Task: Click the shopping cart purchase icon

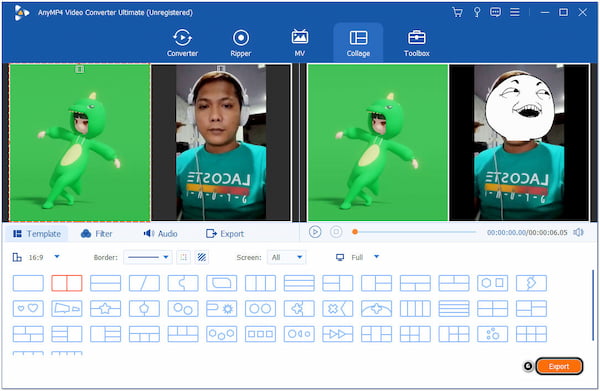Action: [457, 12]
